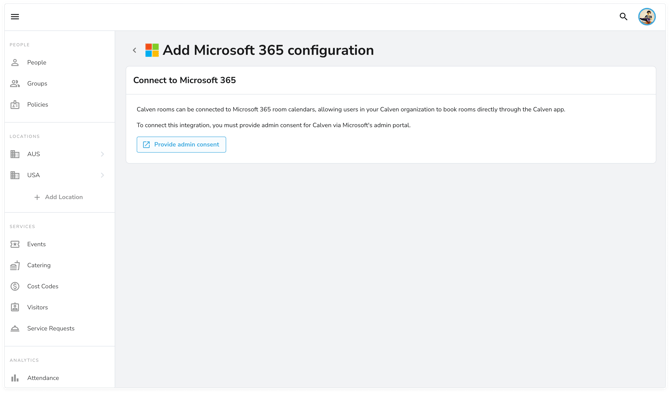Click the Microsoft logo in the title
The height and width of the screenshot is (393, 670).
click(x=152, y=50)
